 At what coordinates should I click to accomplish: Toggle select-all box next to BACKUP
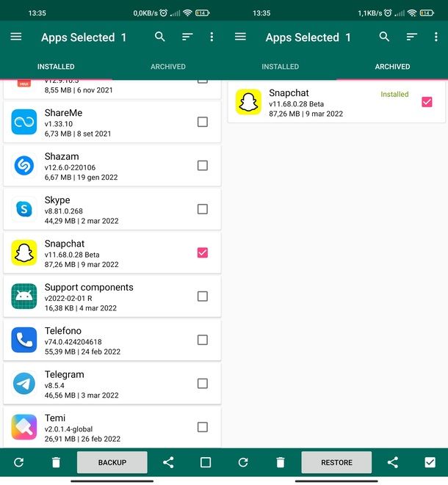click(x=206, y=462)
